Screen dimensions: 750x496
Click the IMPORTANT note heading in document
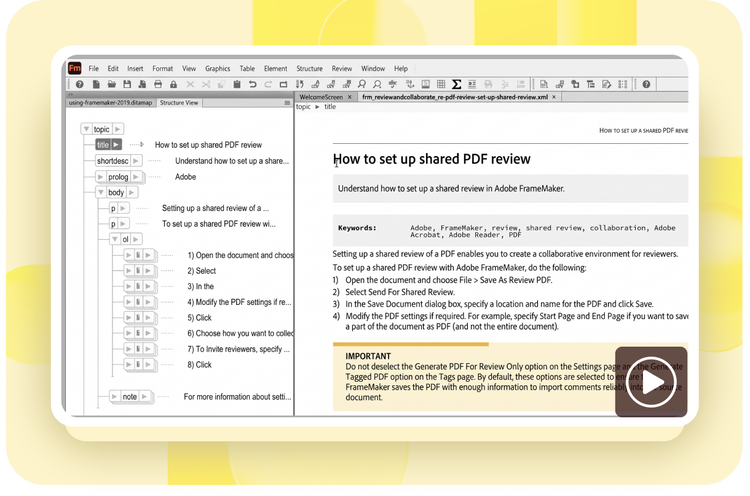[368, 356]
